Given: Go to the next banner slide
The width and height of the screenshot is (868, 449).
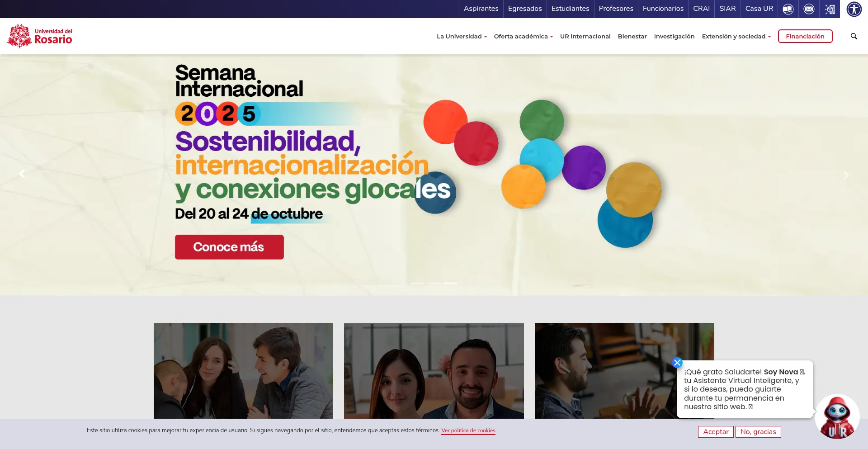Looking at the screenshot, I should tap(846, 175).
